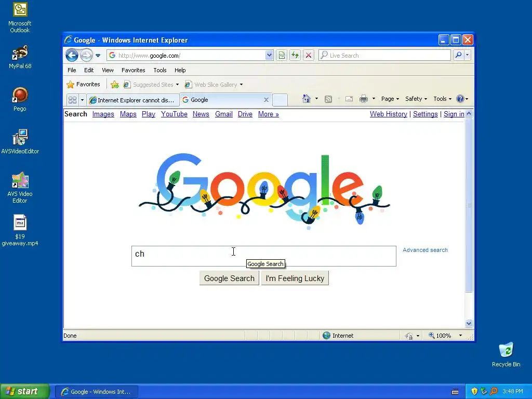Open search provider dropdown arrow
The image size is (532, 399).
click(468, 55)
